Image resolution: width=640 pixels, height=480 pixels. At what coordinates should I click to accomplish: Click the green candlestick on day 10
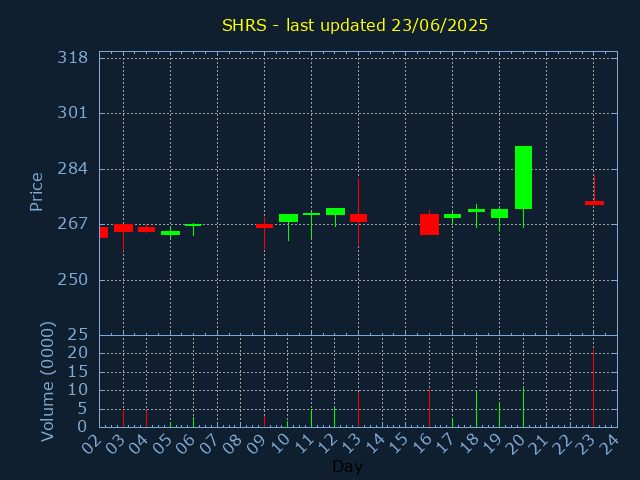289,218
